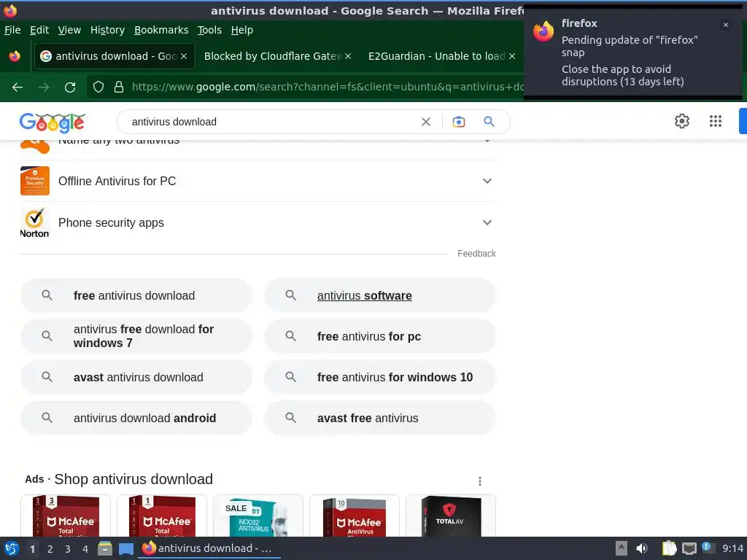Click the forward navigation arrow
This screenshot has width=747, height=560.
pyautogui.click(x=44, y=87)
